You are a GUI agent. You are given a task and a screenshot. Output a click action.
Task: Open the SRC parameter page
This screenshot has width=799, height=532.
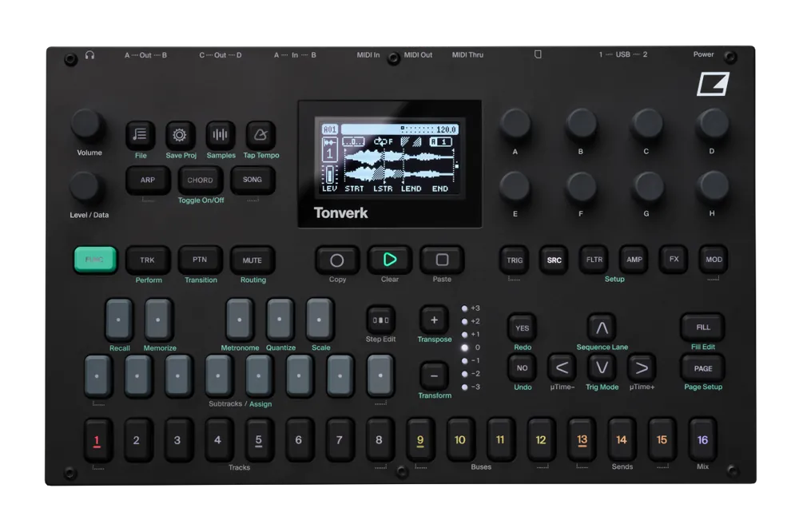(x=554, y=260)
